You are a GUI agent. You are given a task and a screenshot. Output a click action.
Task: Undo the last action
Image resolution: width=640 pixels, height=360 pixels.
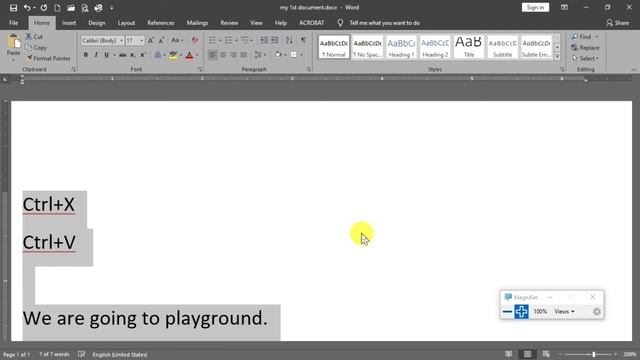(x=27, y=8)
